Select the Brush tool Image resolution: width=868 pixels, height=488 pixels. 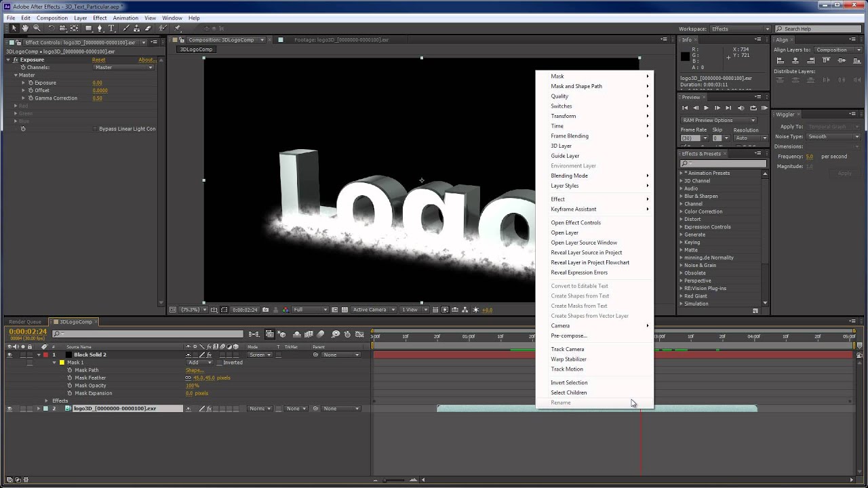(x=126, y=28)
